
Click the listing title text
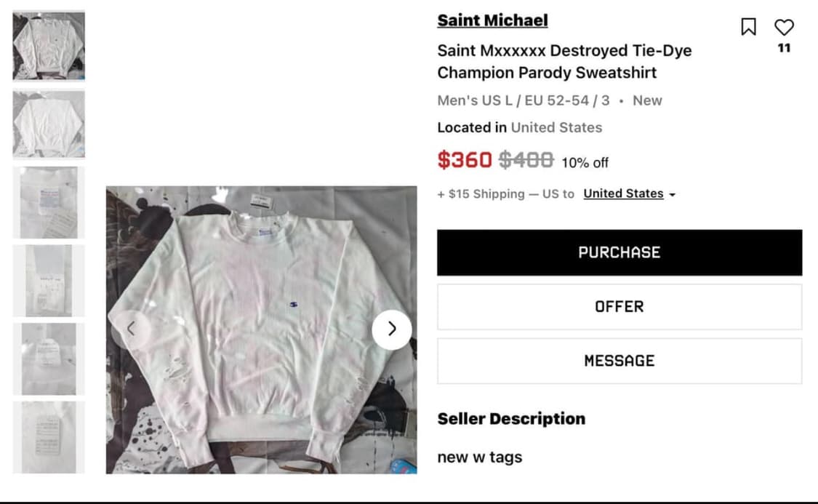564,62
